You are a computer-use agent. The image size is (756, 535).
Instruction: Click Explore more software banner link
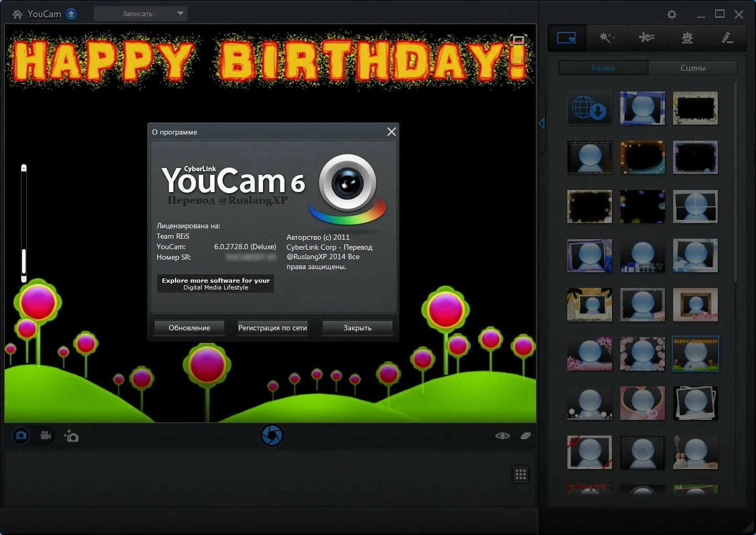[x=215, y=284]
